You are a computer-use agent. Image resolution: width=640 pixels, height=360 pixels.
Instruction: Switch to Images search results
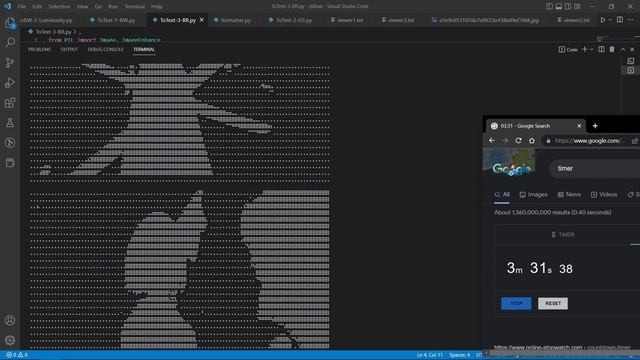coord(533,195)
